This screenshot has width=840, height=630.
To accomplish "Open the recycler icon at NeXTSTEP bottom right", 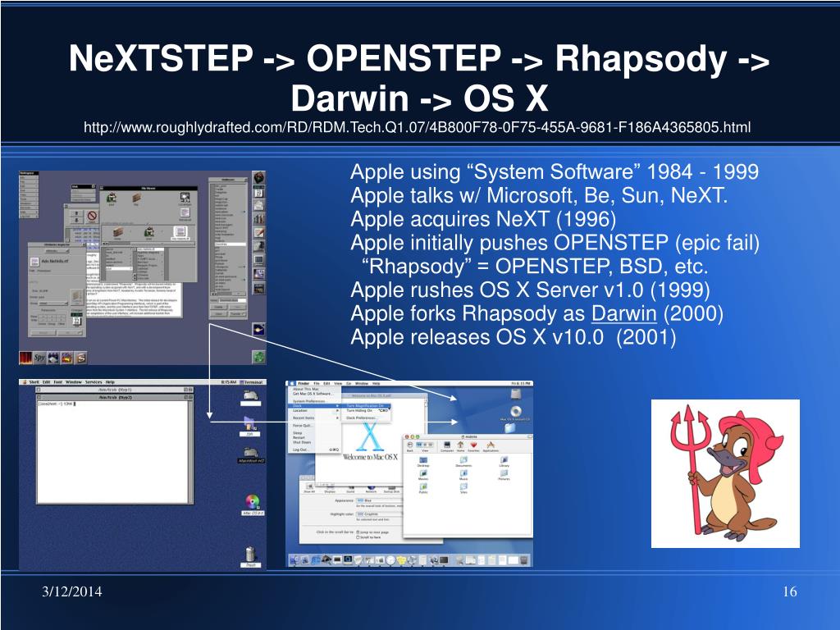I will pyautogui.click(x=258, y=357).
